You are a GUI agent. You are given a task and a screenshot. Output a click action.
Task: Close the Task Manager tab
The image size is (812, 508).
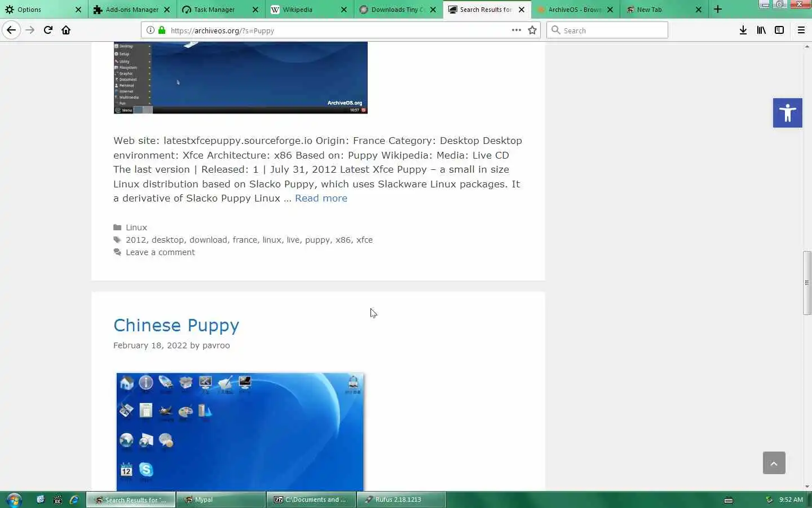255,10
